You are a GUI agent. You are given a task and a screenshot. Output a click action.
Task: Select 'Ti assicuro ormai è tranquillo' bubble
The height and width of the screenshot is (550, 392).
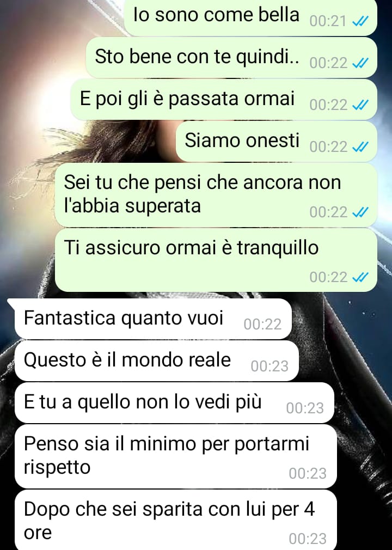pyautogui.click(x=216, y=260)
